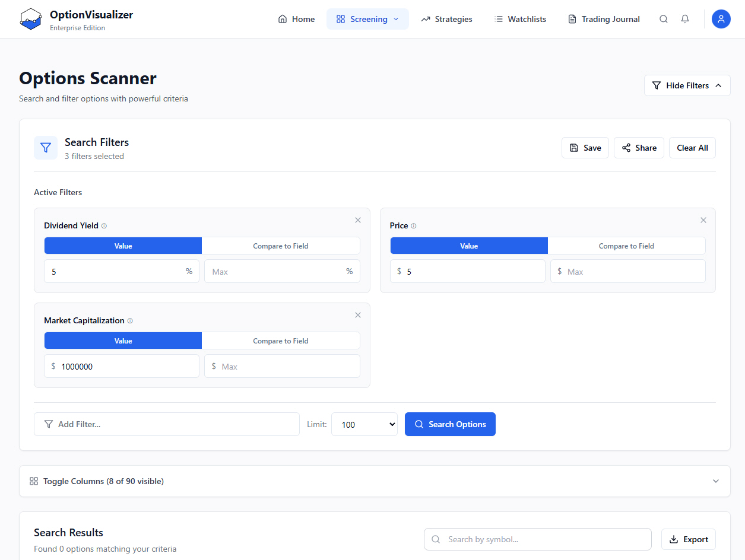Image resolution: width=745 pixels, height=560 pixels.
Task: Focus the Add Filter input field
Action: tap(167, 424)
